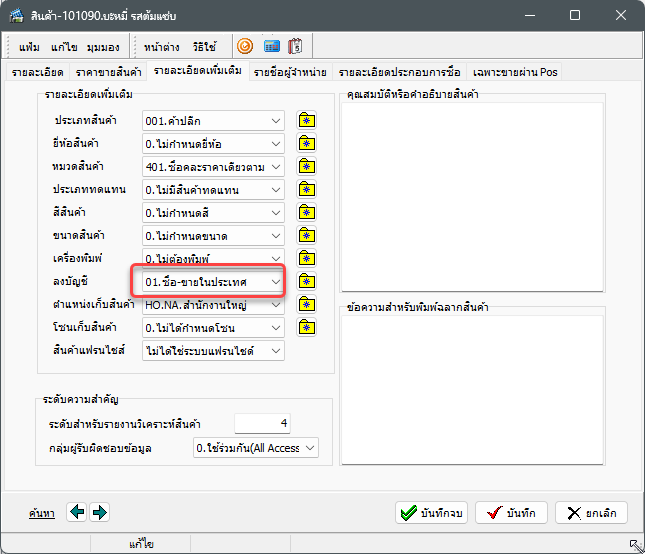Image resolution: width=645 pixels, height=554 pixels.
Task: Click the clipboard notepad toolbar icon
Action: [296, 46]
